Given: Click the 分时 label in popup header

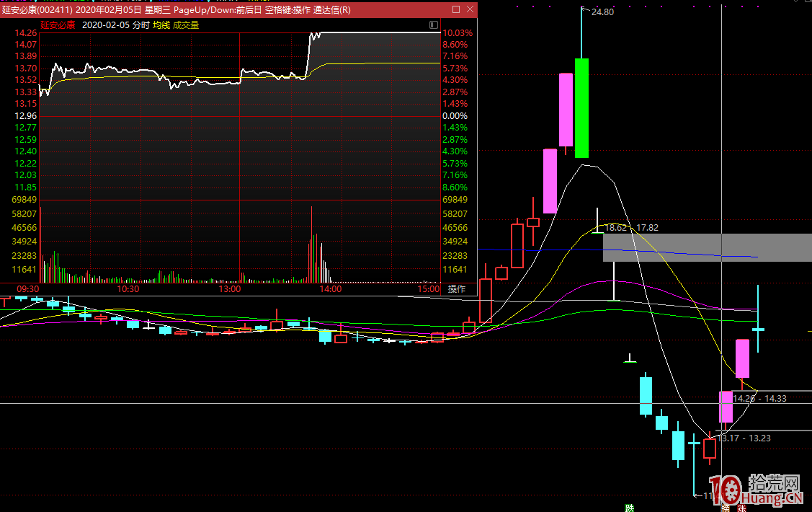Looking at the screenshot, I should 141,25.
